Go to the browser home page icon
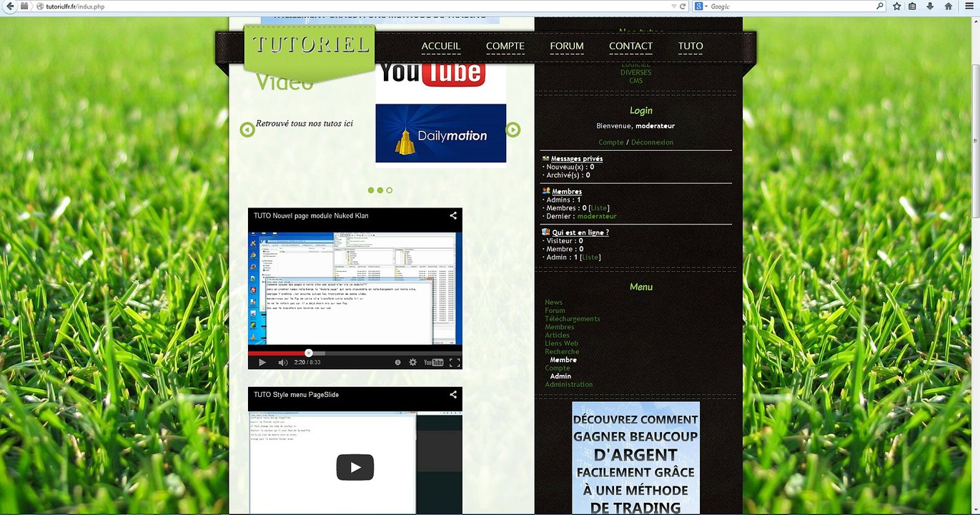 pos(949,6)
